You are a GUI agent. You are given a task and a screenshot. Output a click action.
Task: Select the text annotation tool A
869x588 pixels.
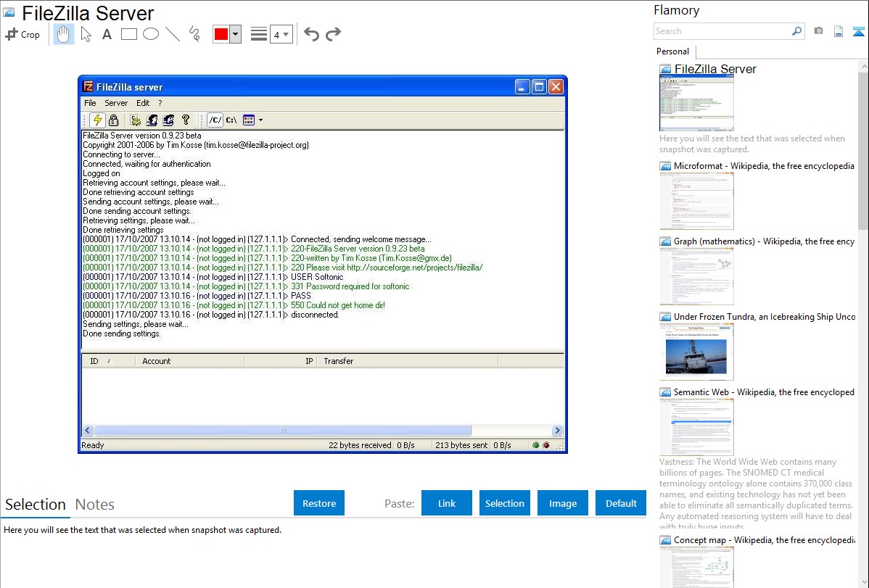[107, 34]
